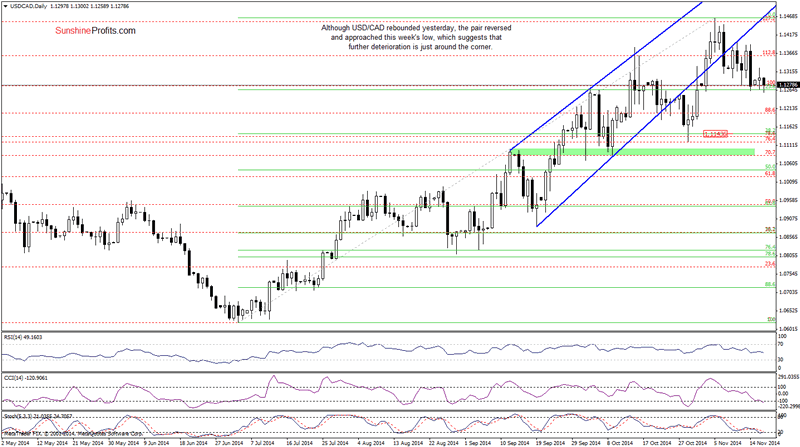The width and height of the screenshot is (800, 447).
Task: Click the 1.07035 price axis label
Action: tap(788, 292)
